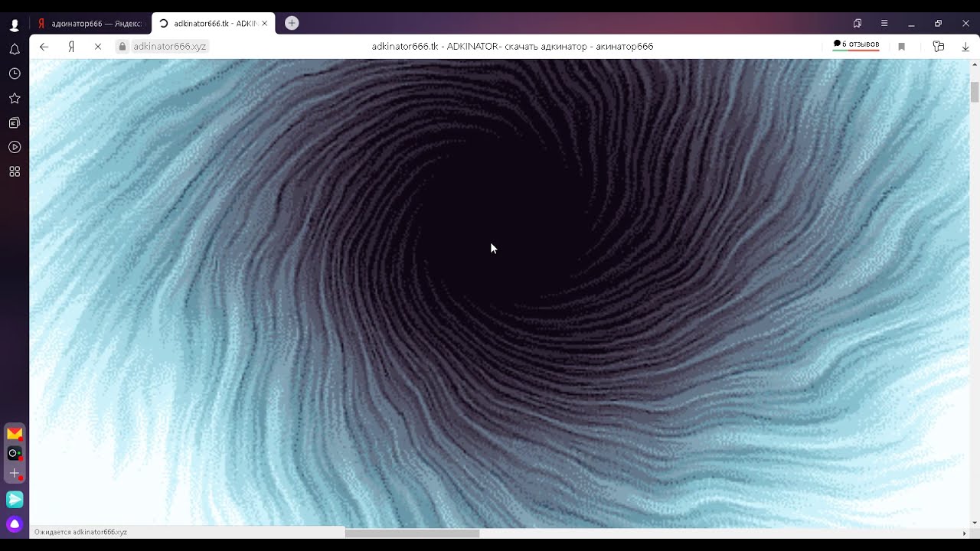Open the 6 отзывов reviews button
Image resolution: width=980 pixels, height=551 pixels.
(x=856, y=44)
